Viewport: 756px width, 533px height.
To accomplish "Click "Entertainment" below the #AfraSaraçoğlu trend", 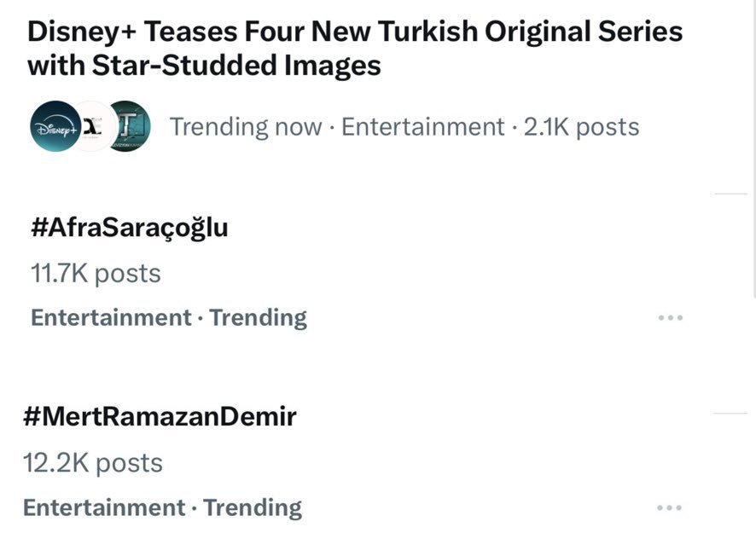I will pyautogui.click(x=111, y=318).
